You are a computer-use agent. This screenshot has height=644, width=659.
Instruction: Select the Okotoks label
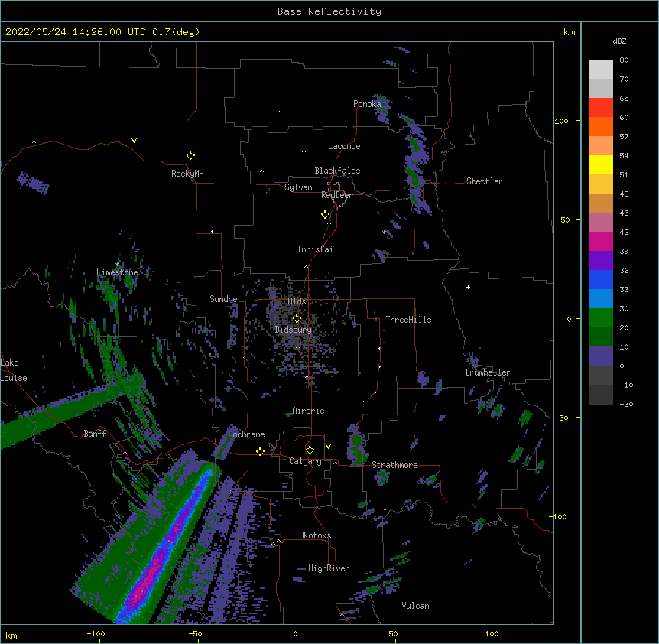(x=315, y=535)
